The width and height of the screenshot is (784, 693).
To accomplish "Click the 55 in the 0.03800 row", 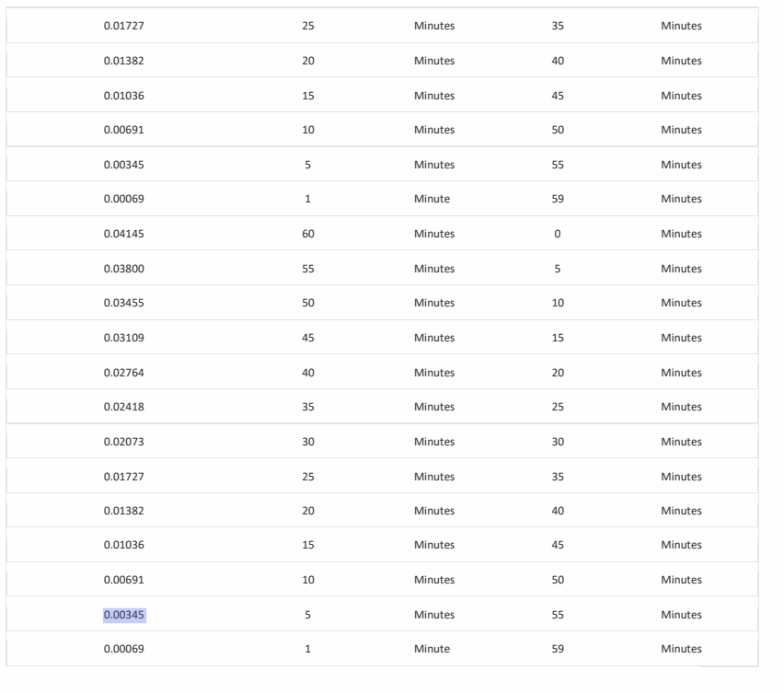I will coord(308,269).
